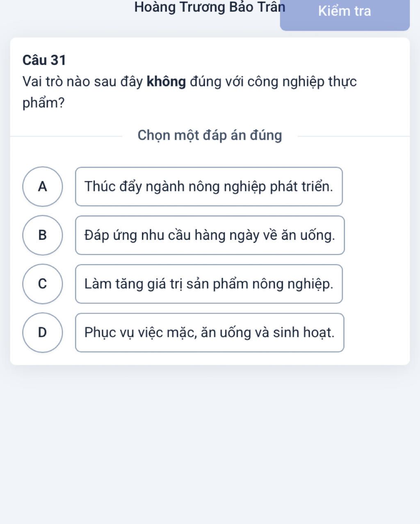Image resolution: width=420 pixels, height=524 pixels.
Task: Select radio option B
Action: pos(43,235)
